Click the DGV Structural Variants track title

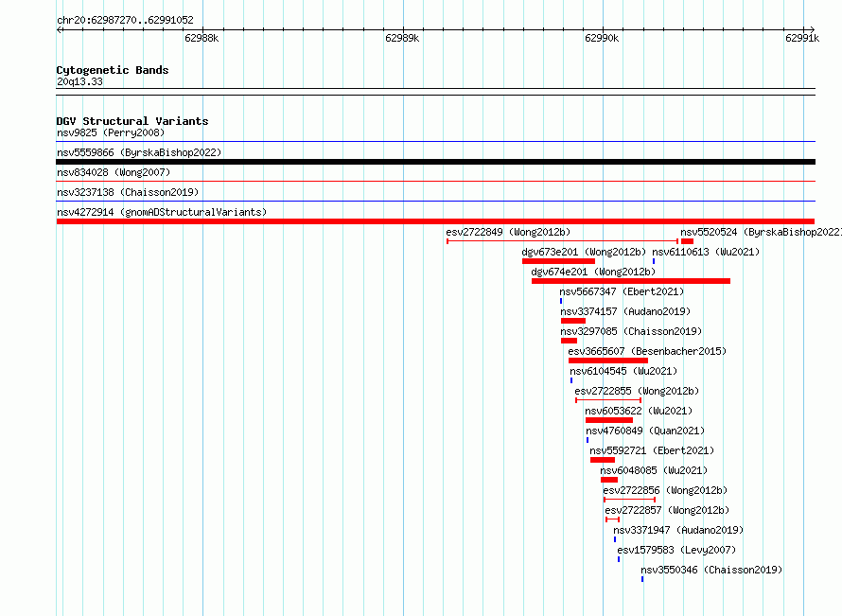(x=132, y=121)
